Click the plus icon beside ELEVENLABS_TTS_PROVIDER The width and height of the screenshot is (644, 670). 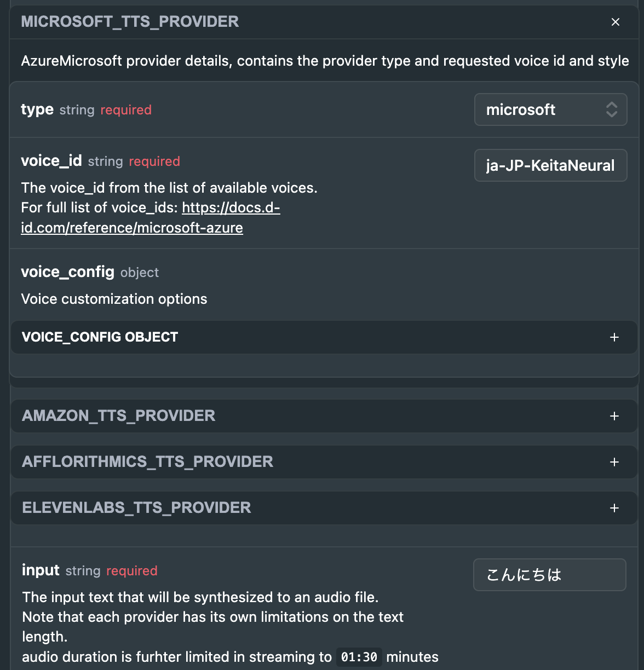(x=614, y=508)
